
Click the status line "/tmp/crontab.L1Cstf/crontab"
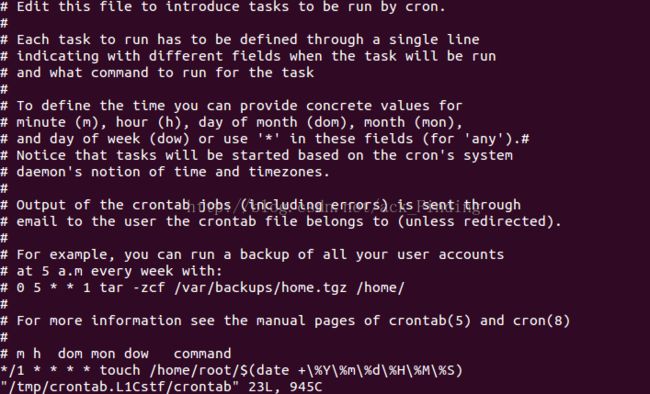(x=119, y=387)
